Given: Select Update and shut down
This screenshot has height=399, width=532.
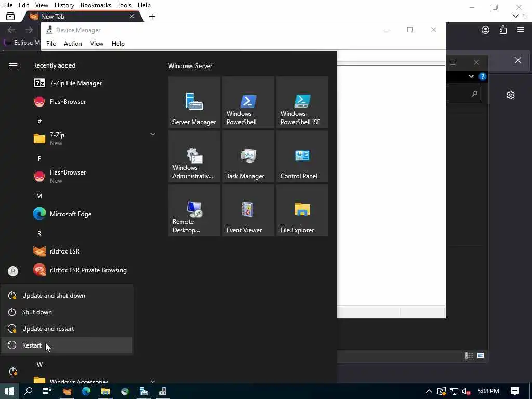Looking at the screenshot, I should tap(67, 296).
